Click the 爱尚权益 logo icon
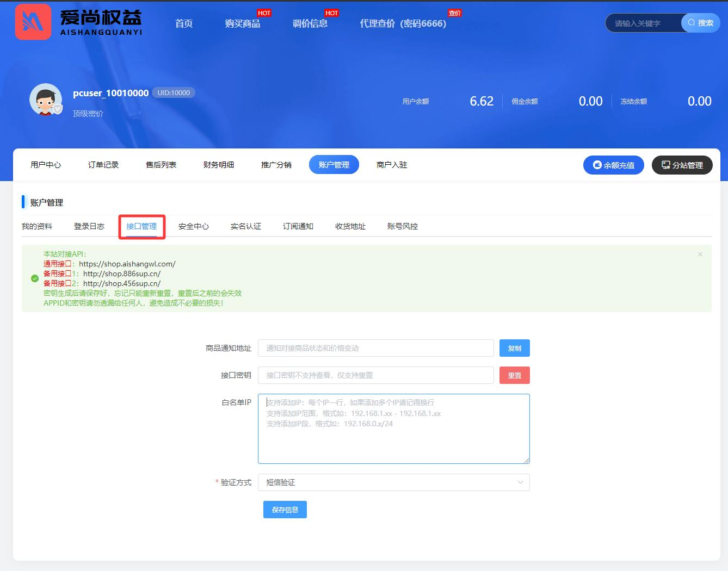 point(33,22)
